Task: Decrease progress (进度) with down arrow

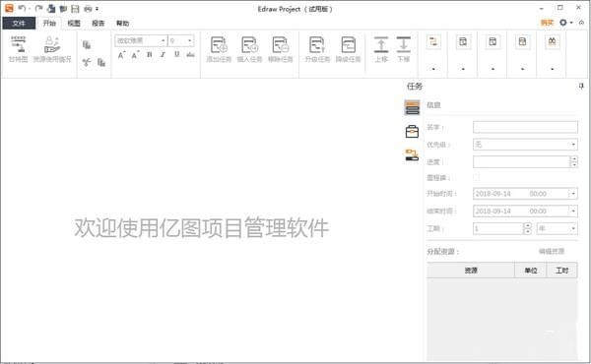Action: coord(574,165)
